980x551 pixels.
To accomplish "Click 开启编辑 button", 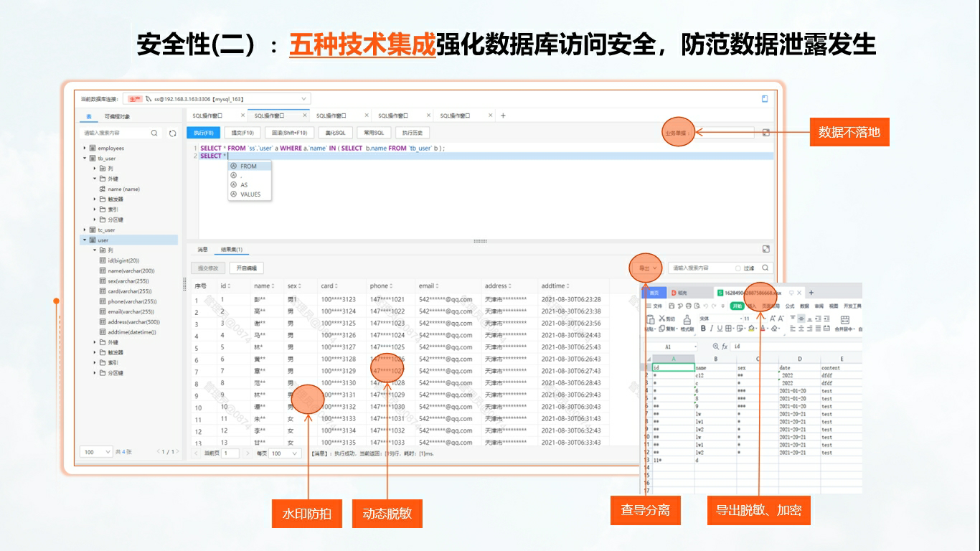I will 246,268.
